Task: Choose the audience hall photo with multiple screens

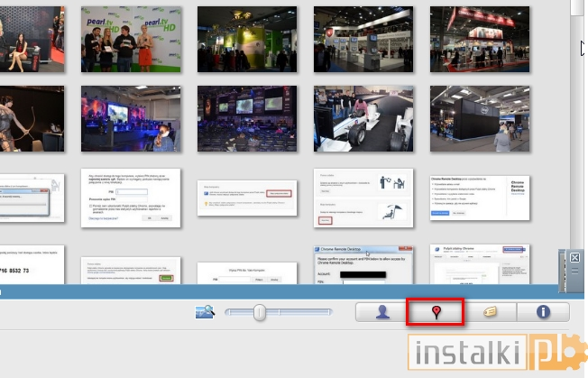Action: pos(247,119)
